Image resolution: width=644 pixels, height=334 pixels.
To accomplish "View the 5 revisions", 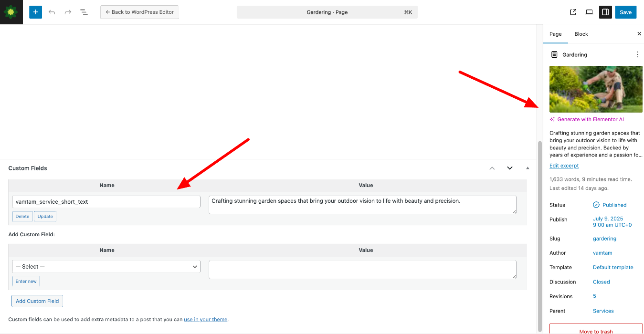I will point(594,296).
